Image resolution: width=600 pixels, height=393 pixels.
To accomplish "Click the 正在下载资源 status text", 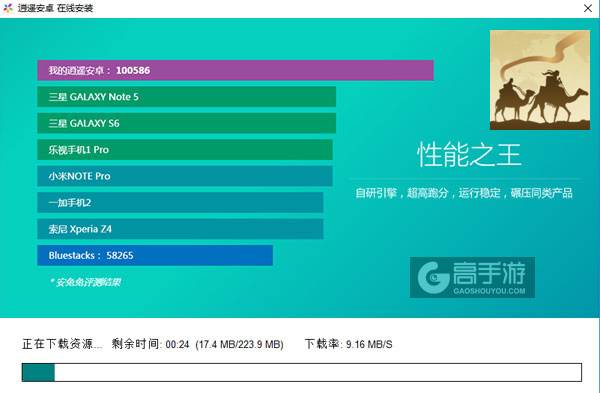I will click(x=62, y=344).
